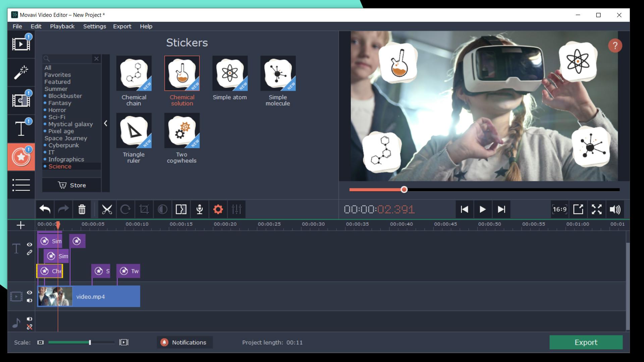The width and height of the screenshot is (644, 362).
Task: Undo the last action
Action: click(45, 209)
